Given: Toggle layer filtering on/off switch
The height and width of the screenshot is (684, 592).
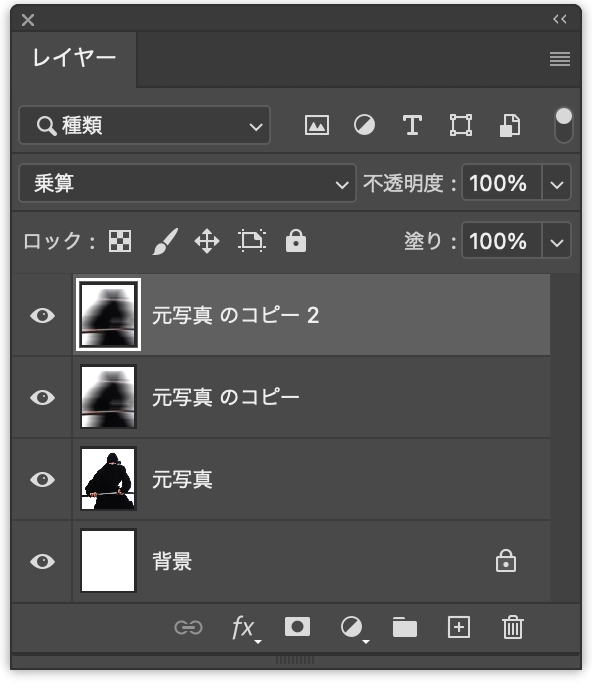Looking at the screenshot, I should tap(563, 126).
